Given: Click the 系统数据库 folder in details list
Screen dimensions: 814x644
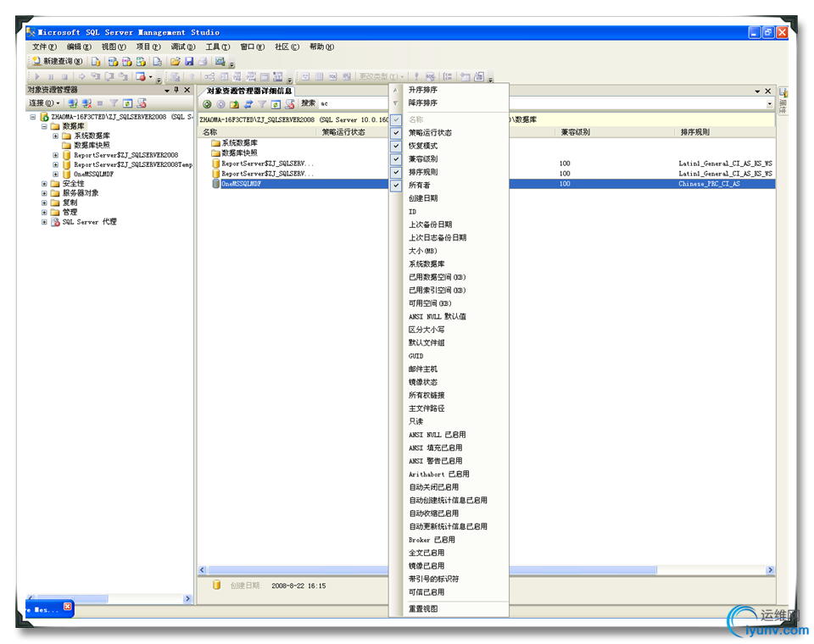Looking at the screenshot, I should pyautogui.click(x=235, y=142).
